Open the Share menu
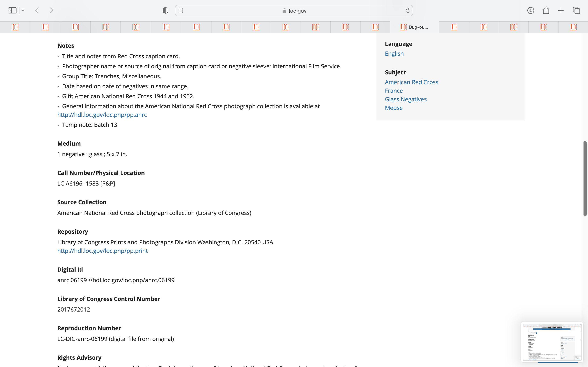 (x=546, y=10)
